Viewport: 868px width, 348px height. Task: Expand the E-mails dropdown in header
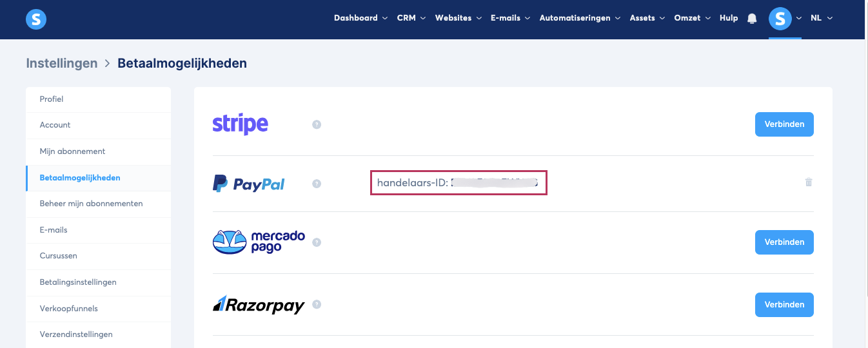point(510,18)
